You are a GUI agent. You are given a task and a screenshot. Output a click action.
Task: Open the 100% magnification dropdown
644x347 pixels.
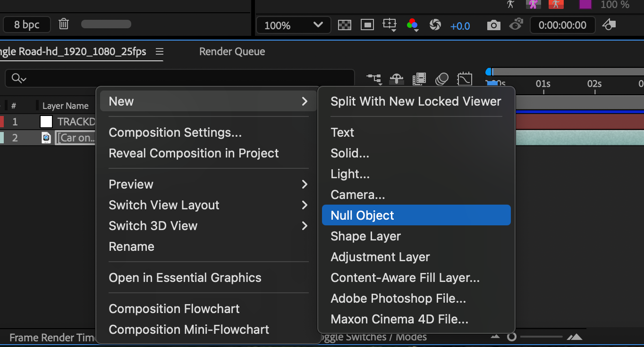[293, 25]
